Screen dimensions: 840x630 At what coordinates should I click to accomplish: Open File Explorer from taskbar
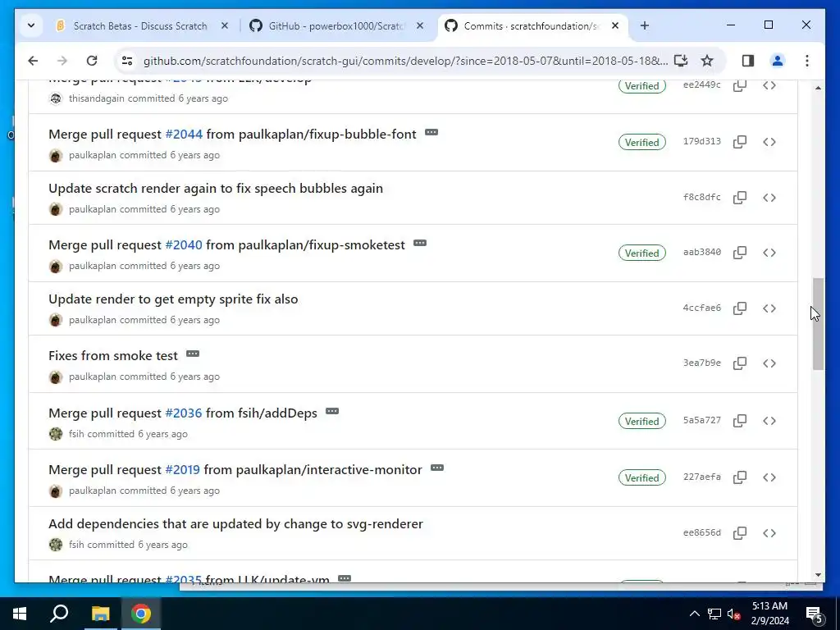(x=99, y=614)
